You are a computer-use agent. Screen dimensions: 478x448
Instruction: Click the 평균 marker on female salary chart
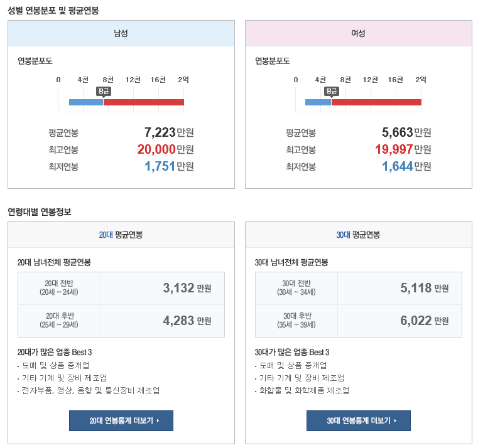[x=332, y=91]
